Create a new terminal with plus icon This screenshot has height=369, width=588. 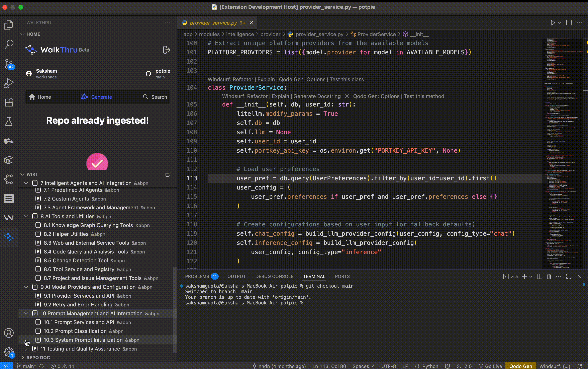(524, 277)
